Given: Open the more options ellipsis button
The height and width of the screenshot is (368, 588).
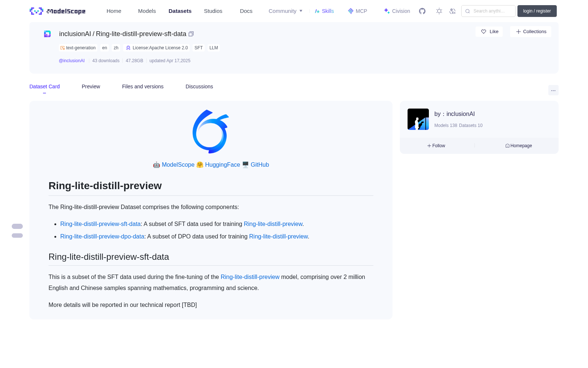Looking at the screenshot, I should (x=553, y=90).
